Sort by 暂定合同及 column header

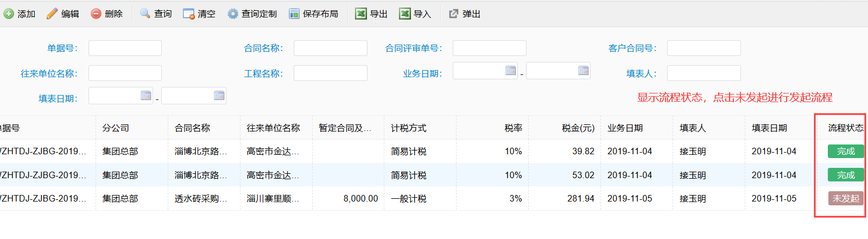pos(349,128)
